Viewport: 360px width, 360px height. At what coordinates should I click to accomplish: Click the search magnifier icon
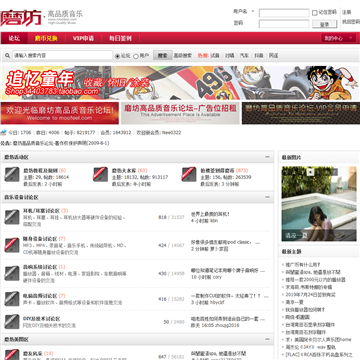point(7,56)
